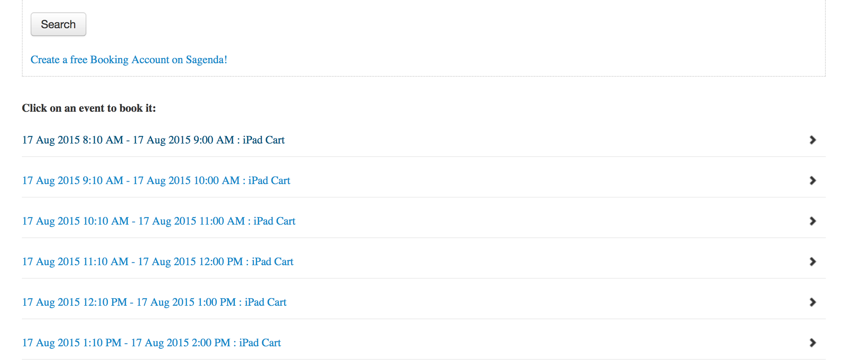The height and width of the screenshot is (363, 868).
Task: Choose the 11:10 AM iPad Cart slot
Action: pos(158,262)
